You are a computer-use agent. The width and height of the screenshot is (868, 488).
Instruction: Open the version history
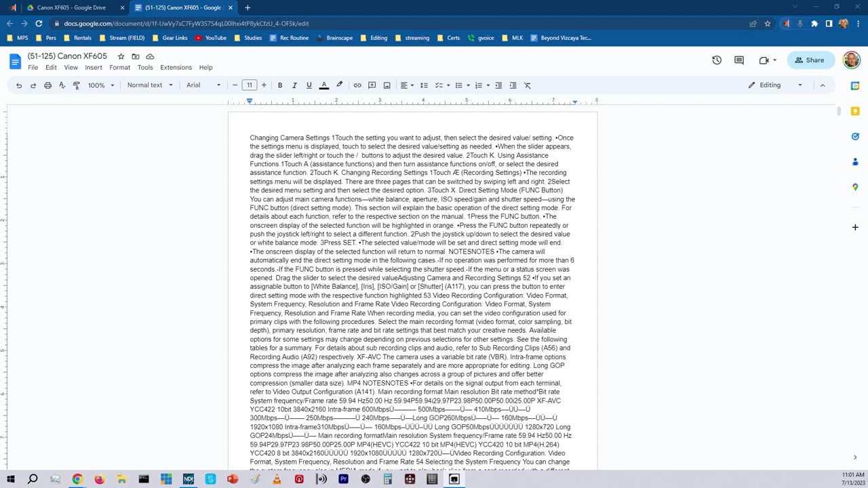(x=717, y=60)
